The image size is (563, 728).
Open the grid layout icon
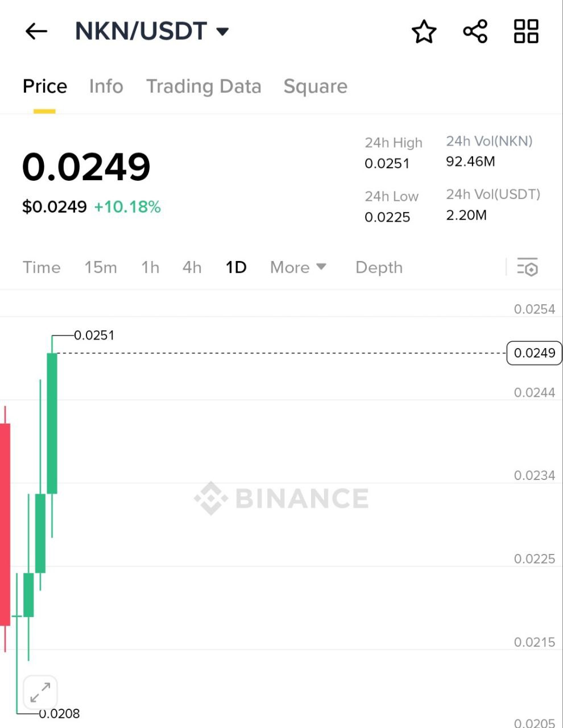pos(526,31)
